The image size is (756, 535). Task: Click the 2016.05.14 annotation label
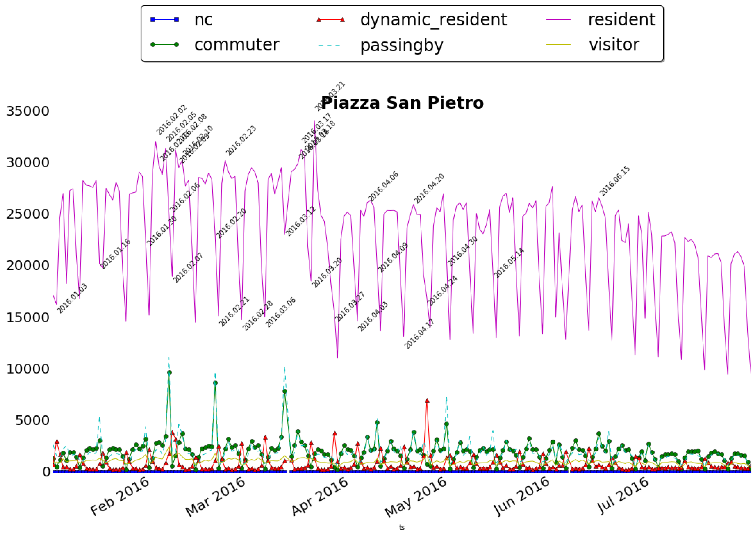pyautogui.click(x=509, y=263)
